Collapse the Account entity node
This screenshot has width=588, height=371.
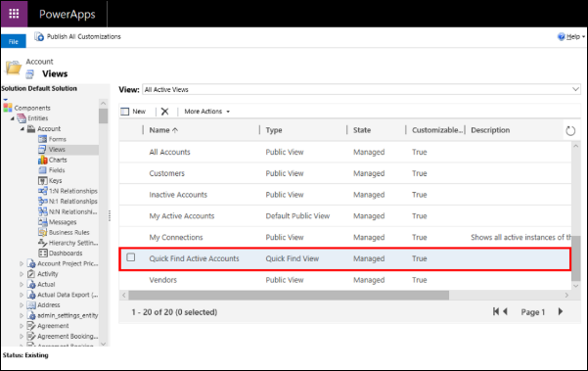(x=23, y=128)
